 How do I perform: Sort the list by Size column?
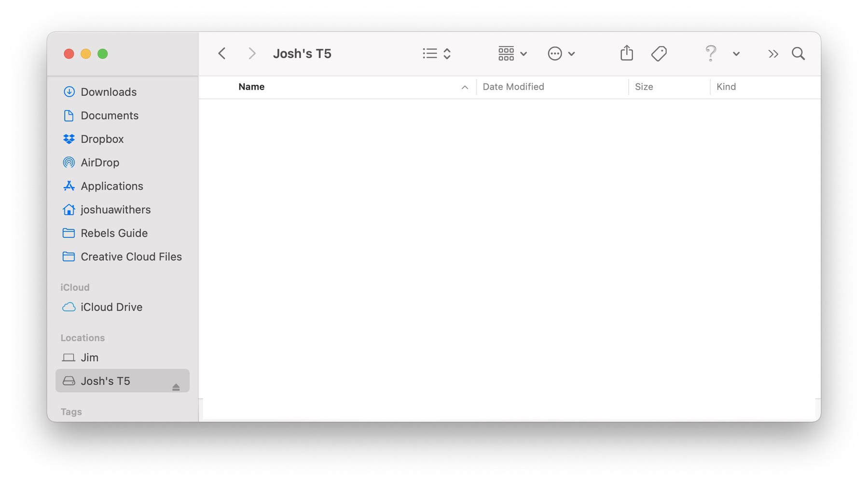pyautogui.click(x=644, y=87)
